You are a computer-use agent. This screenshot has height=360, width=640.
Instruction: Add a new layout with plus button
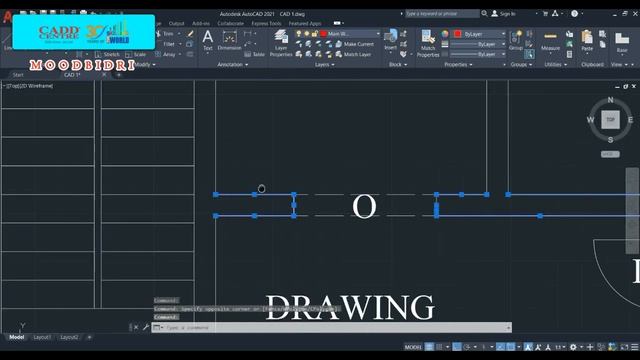coord(89,337)
